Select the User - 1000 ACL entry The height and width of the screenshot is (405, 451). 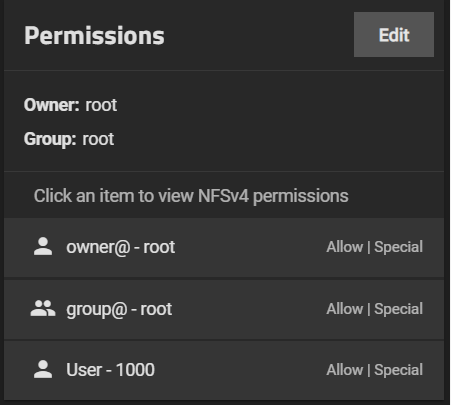pyautogui.click(x=224, y=370)
